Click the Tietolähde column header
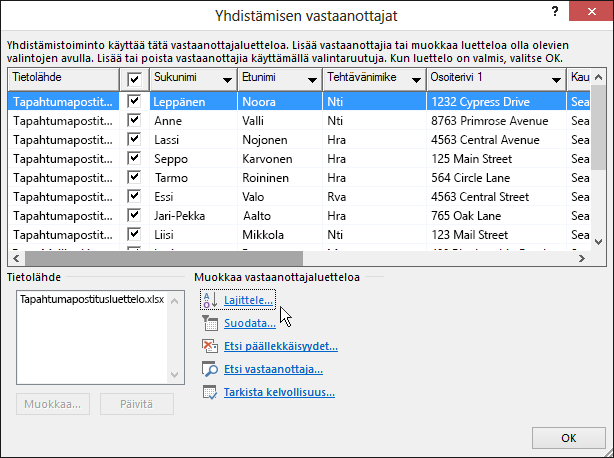Screen dimensions: 614x458 [x=63, y=79]
